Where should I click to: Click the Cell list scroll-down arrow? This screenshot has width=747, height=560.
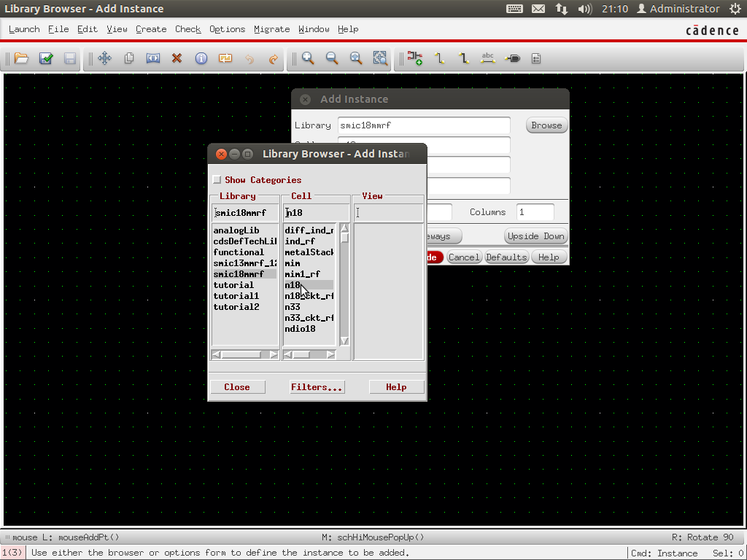pos(344,341)
